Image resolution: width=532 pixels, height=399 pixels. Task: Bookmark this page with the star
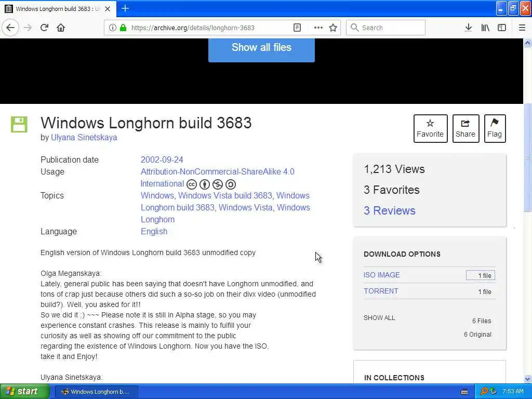tap(333, 28)
